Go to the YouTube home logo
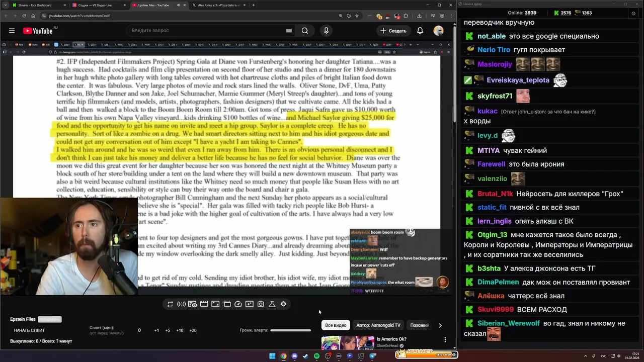 click(x=38, y=31)
